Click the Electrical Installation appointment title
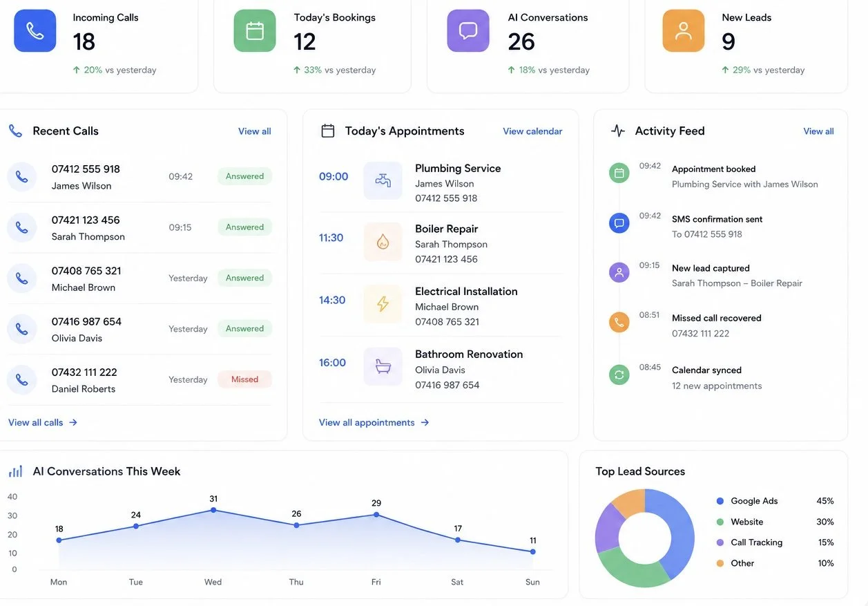The width and height of the screenshot is (868, 606). point(466,291)
